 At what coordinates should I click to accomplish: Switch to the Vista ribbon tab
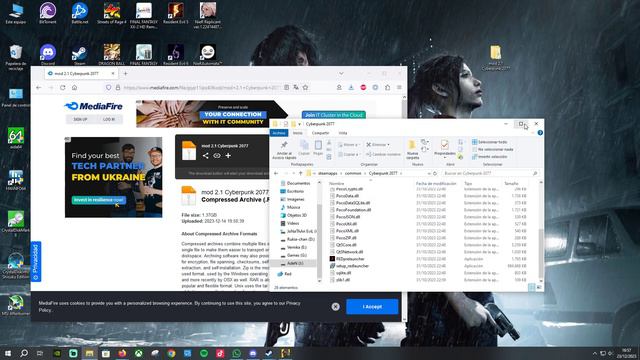[343, 133]
